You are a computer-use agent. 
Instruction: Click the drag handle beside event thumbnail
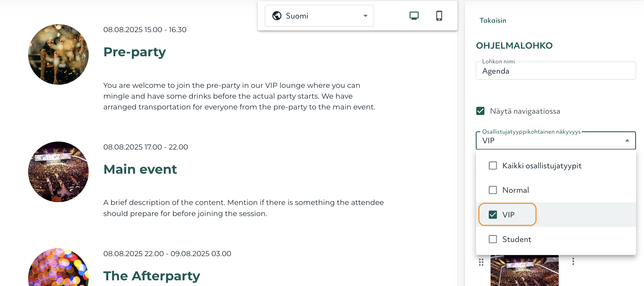click(x=481, y=262)
